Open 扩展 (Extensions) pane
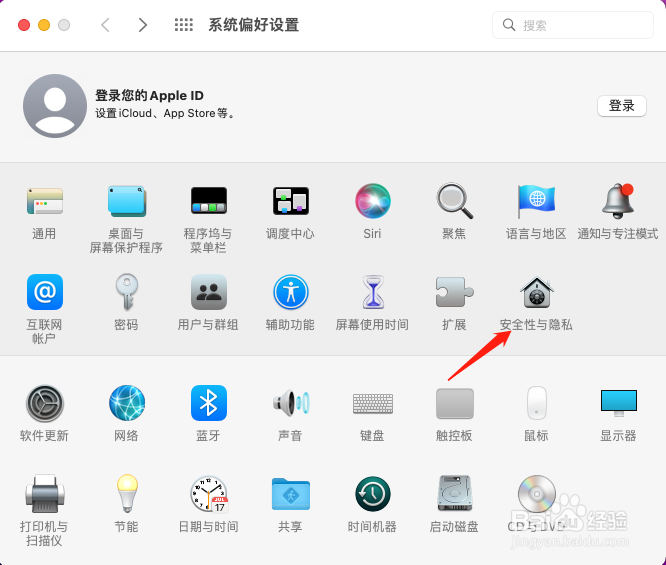 coord(454,292)
